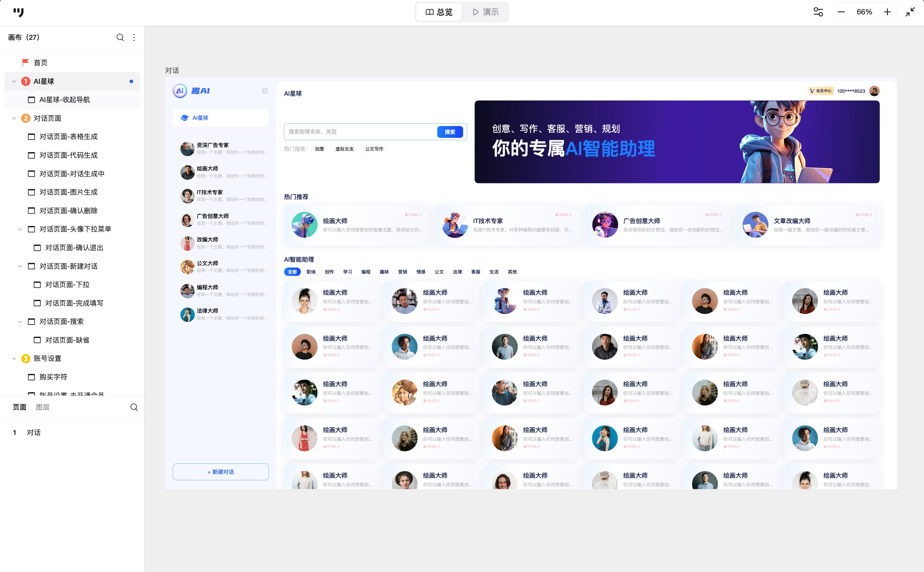Click the display settings sliders icon

818,12
